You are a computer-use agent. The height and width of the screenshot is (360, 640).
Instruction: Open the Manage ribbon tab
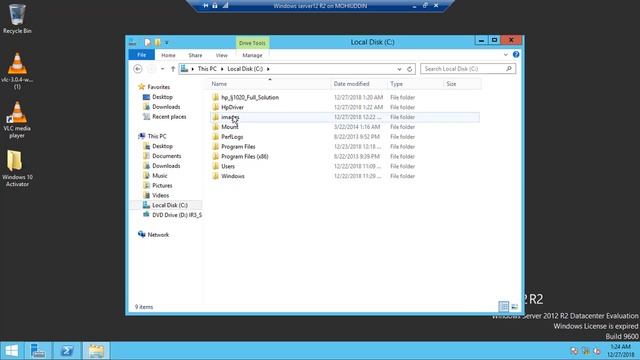click(252, 55)
